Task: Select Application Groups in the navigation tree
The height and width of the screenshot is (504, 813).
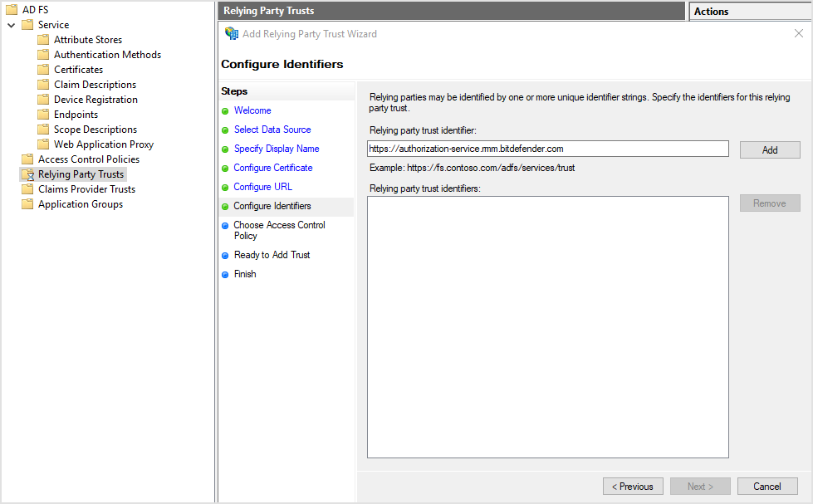Action: (x=82, y=203)
